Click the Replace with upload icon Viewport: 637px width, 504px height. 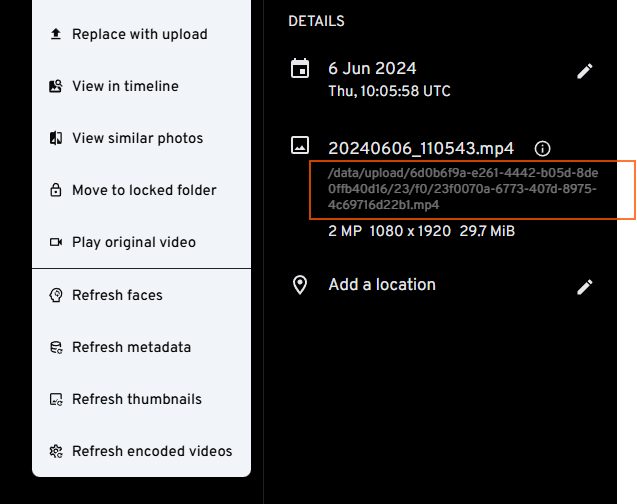(56, 34)
